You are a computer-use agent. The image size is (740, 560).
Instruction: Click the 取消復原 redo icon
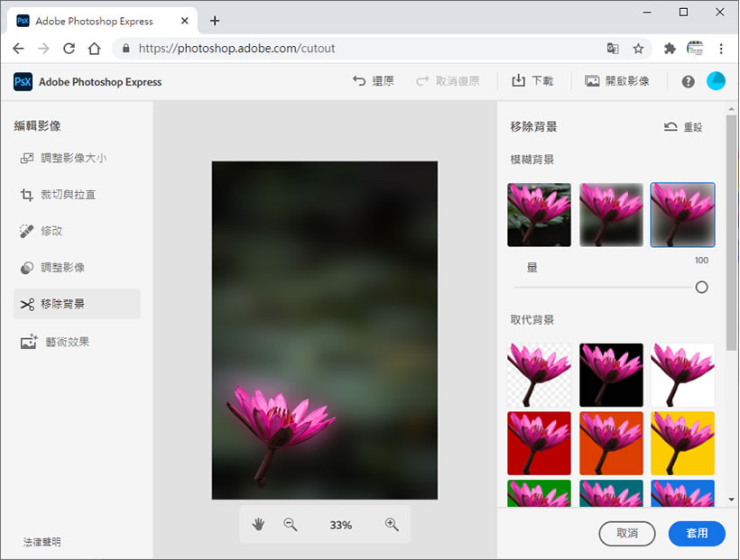click(422, 81)
